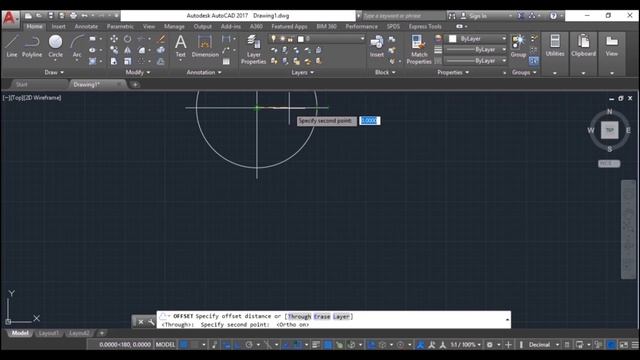Choose the Through option in command line
Viewport: 640px width, 360px height.
pyautogui.click(x=299, y=316)
